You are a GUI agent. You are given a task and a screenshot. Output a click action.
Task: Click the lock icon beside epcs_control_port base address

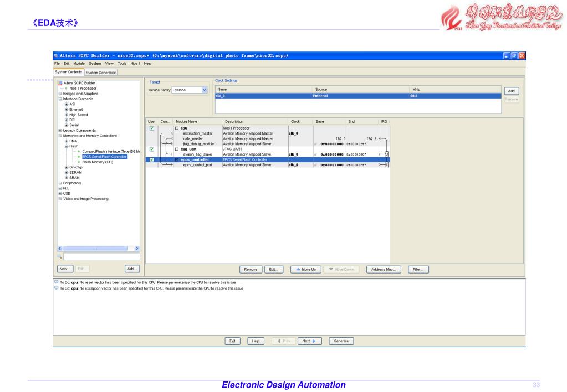[316, 165]
